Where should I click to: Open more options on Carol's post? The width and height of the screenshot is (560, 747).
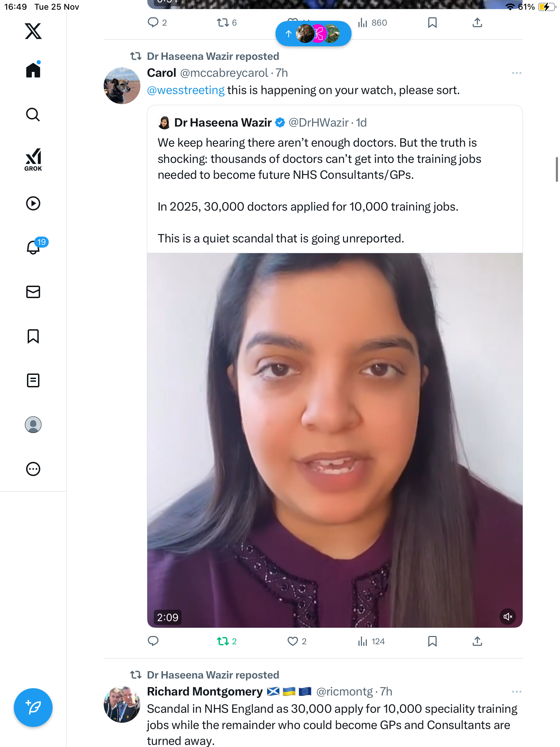click(x=516, y=73)
